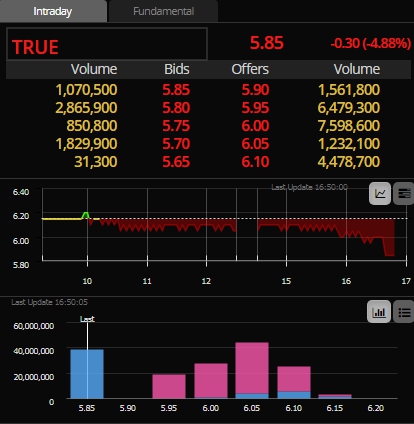
Task: Click offer volume 6,479,300
Action: (x=349, y=108)
